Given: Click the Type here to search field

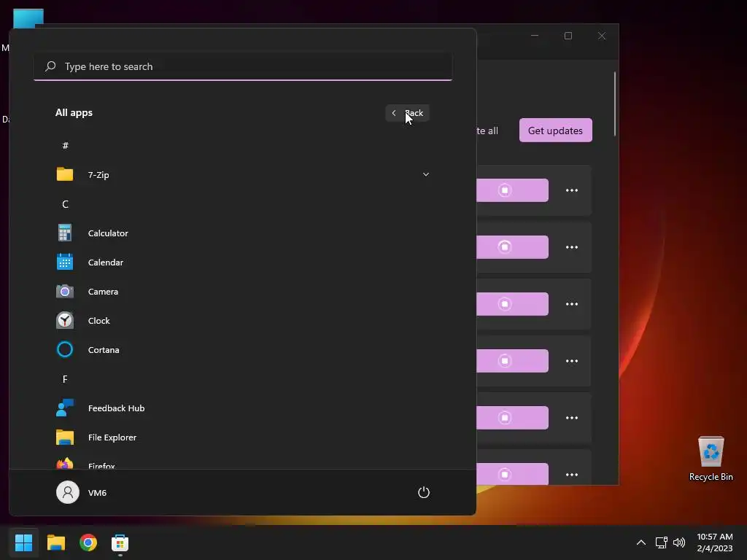Looking at the screenshot, I should (x=243, y=66).
